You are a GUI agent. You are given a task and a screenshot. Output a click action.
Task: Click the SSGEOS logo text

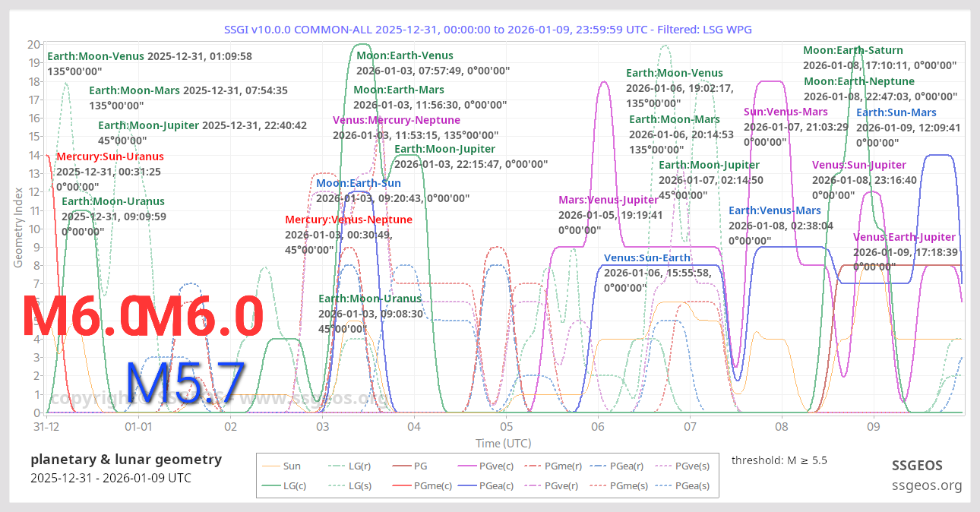tap(917, 465)
